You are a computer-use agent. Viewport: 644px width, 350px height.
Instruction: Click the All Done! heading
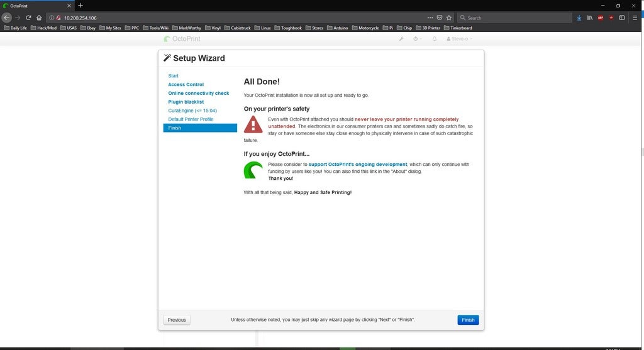[262, 82]
